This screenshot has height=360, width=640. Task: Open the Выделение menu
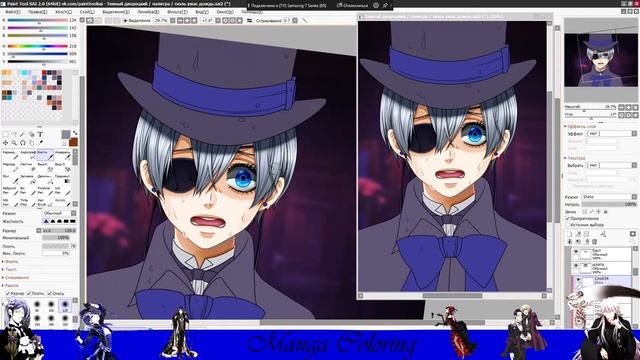pos(116,12)
